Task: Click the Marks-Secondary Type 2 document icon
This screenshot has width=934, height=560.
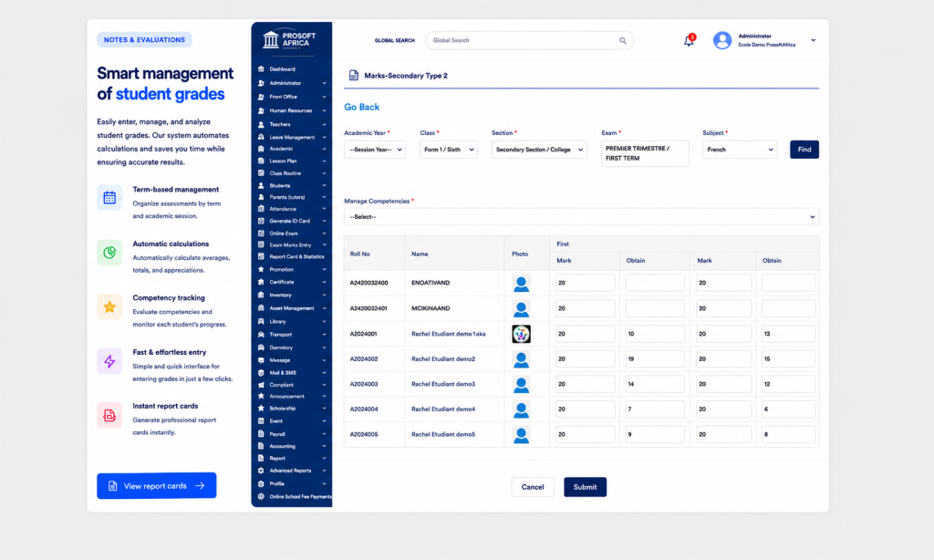Action: point(354,75)
